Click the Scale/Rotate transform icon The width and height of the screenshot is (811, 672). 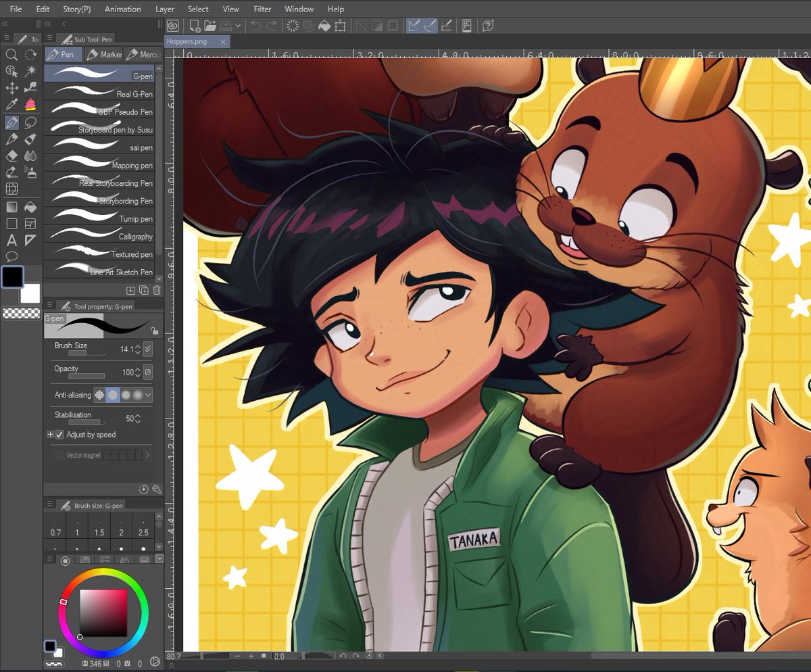point(340,26)
